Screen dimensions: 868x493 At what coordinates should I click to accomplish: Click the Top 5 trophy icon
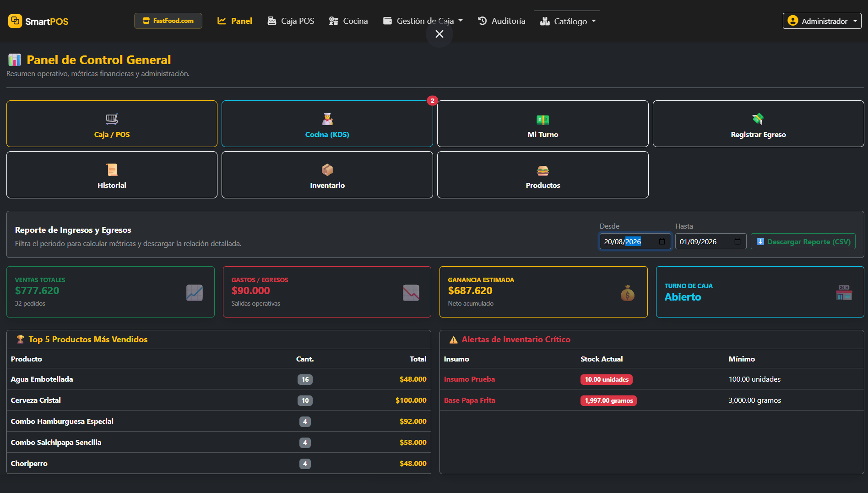pyautogui.click(x=20, y=340)
